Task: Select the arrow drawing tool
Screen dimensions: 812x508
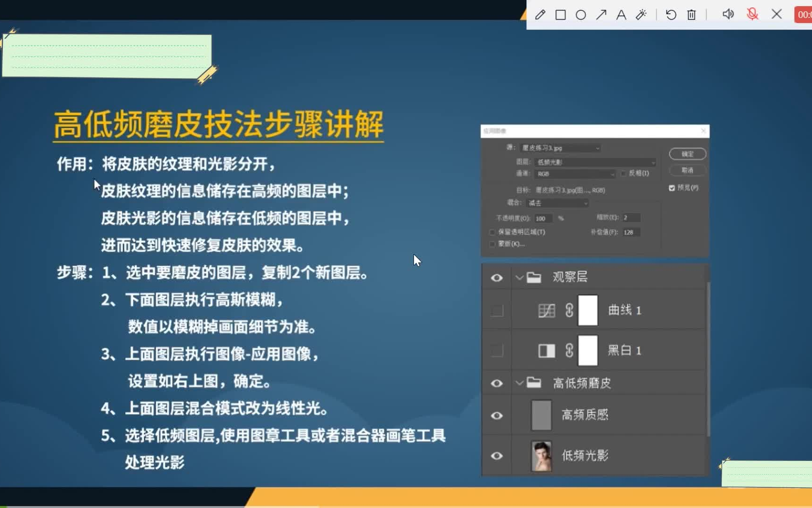Action: [601, 15]
